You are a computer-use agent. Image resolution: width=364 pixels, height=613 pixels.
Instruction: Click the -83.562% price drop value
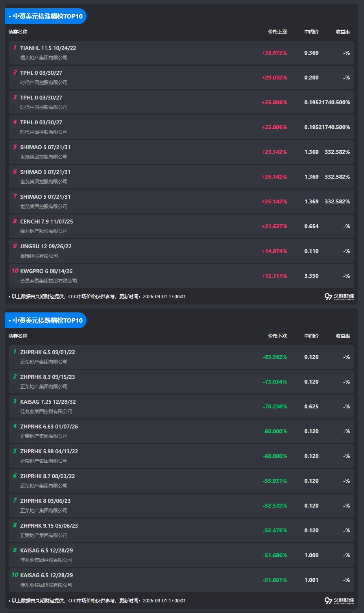tap(275, 357)
